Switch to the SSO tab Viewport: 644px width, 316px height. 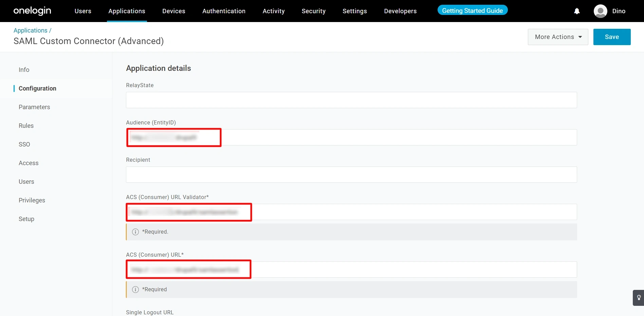point(24,144)
